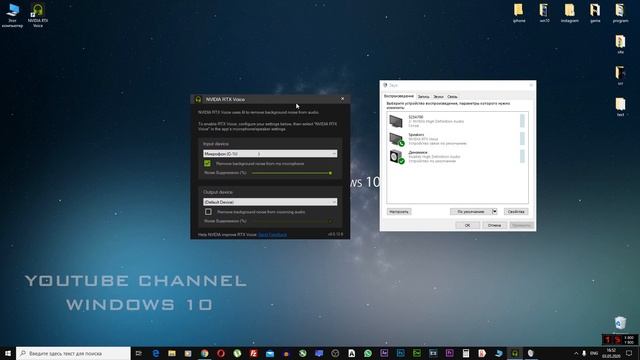Click Отмена in the Sound dialog
Image resolution: width=640 pixels, height=360 pixels.
494,225
